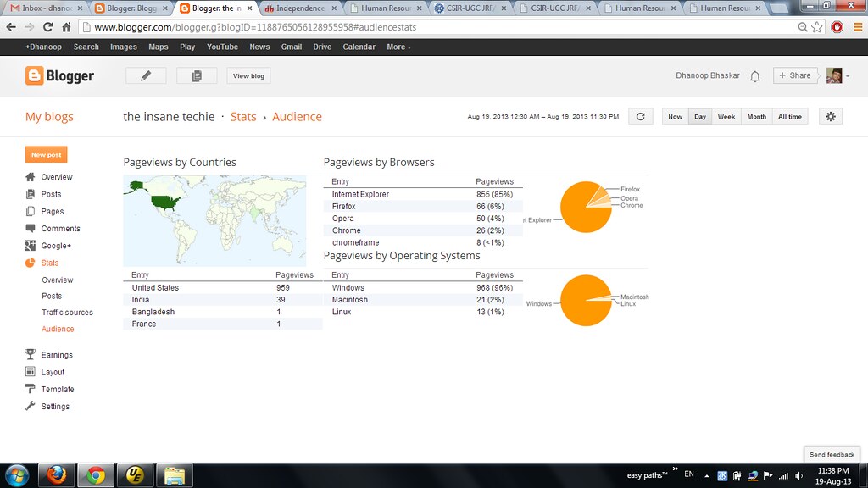Image resolution: width=868 pixels, height=488 pixels.
Task: Open the UltraEdit taskbar icon
Action: [x=135, y=475]
